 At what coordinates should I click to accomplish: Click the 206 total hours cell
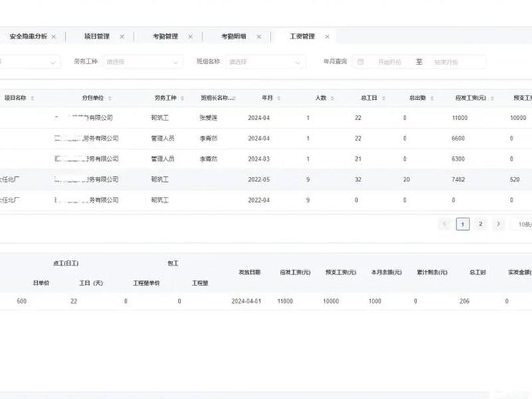pyautogui.click(x=464, y=301)
